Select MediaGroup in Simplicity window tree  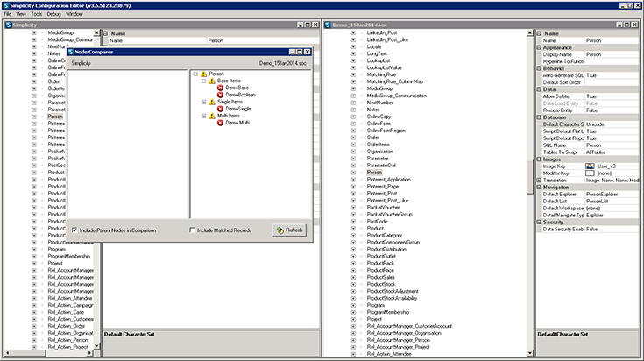pos(60,32)
